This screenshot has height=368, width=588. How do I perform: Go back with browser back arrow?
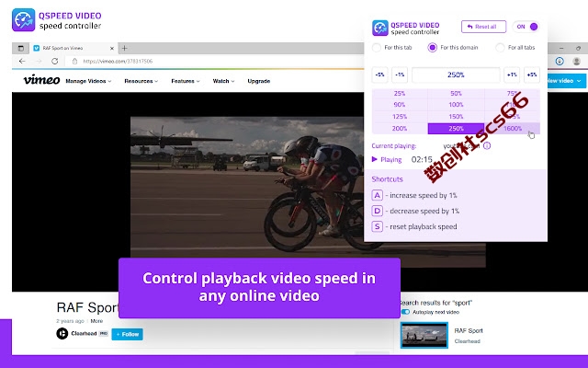(22, 61)
